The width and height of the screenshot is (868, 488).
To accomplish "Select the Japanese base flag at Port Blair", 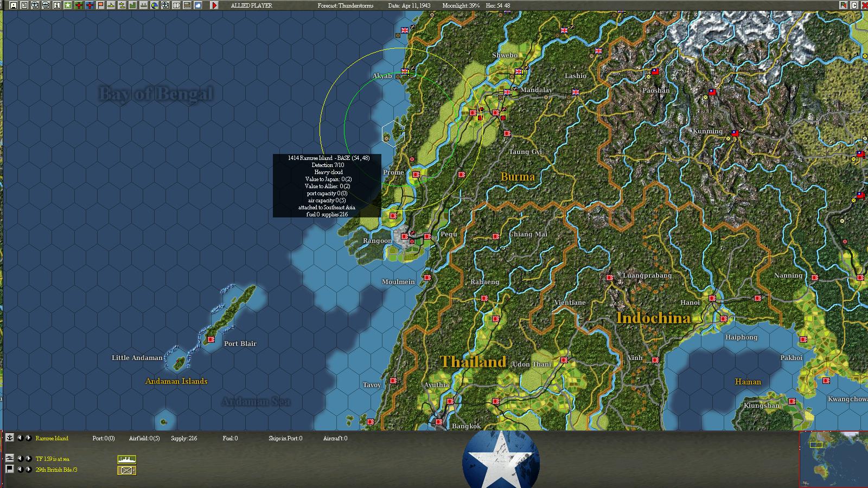I will click(x=211, y=340).
